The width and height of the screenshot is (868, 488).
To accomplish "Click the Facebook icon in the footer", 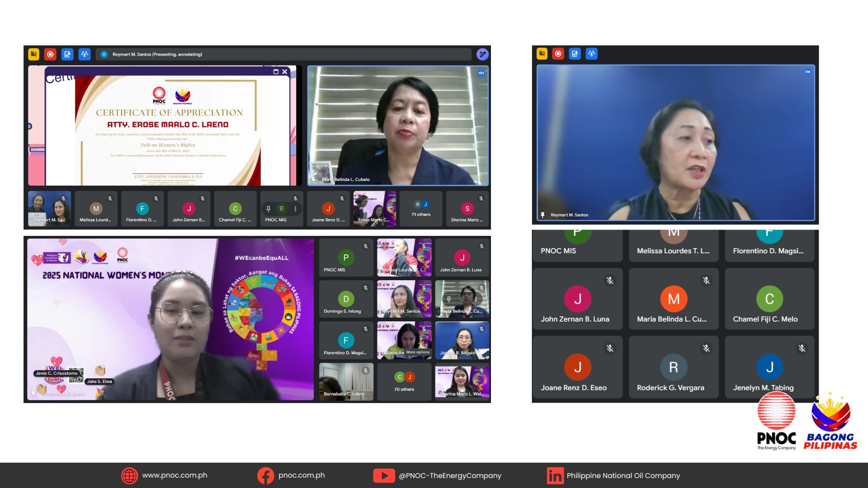I will (x=265, y=475).
